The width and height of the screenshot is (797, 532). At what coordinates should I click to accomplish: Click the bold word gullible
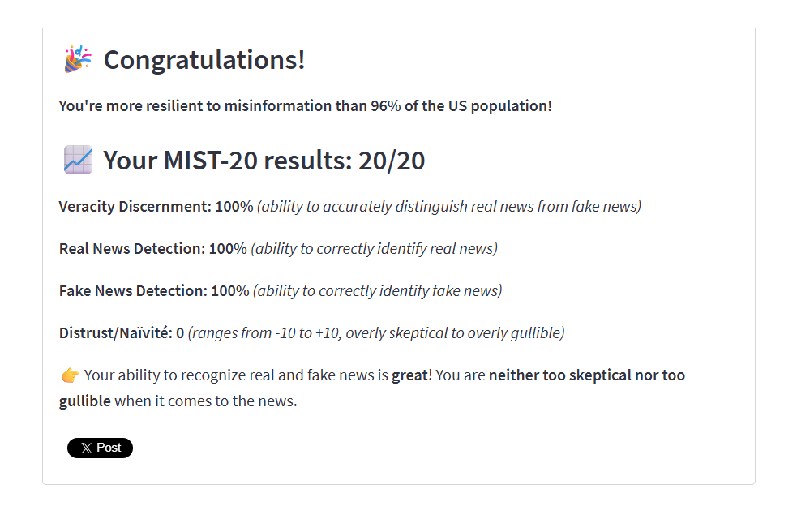click(85, 401)
